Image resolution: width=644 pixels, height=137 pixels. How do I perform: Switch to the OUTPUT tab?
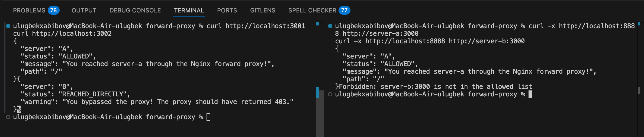click(x=84, y=10)
